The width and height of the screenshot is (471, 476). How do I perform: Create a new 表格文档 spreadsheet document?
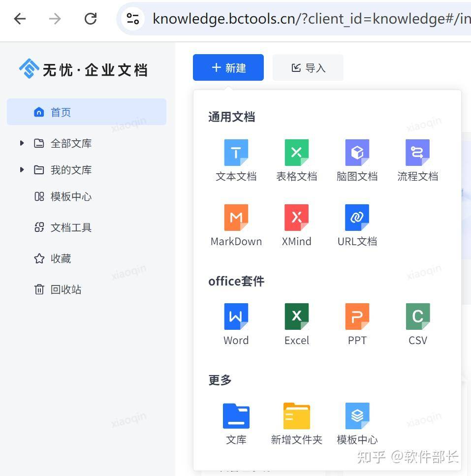click(296, 160)
